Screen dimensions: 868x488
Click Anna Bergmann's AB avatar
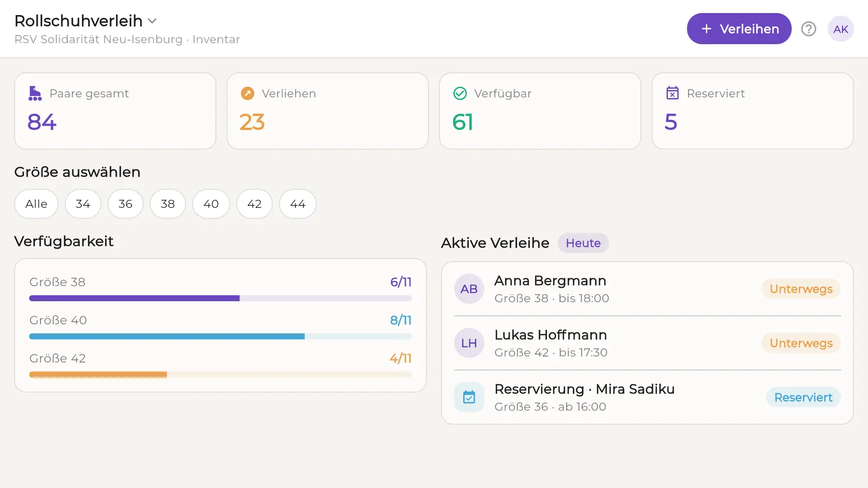click(x=469, y=289)
